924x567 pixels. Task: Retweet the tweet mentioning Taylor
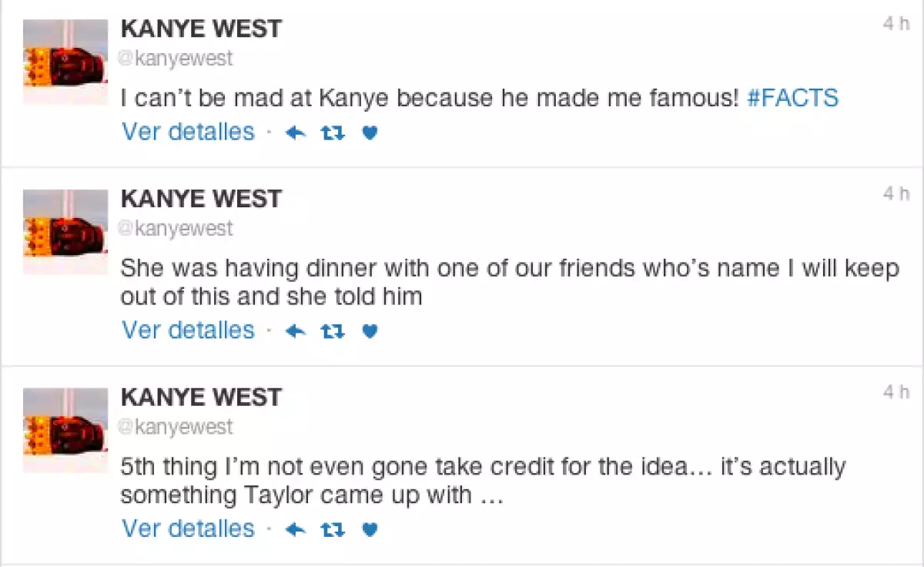(x=331, y=529)
